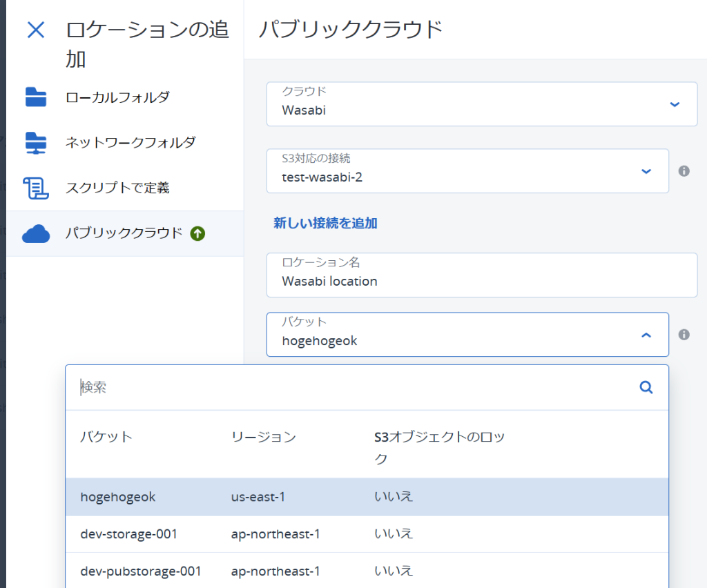The width and height of the screenshot is (707, 588).
Task: Click the up chevron in バケット field
Action: point(646,335)
